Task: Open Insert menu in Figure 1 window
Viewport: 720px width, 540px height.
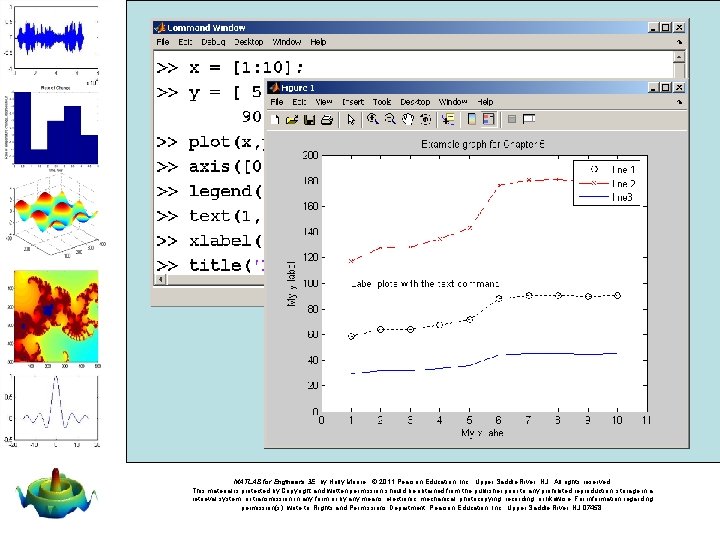Action: tap(353, 102)
